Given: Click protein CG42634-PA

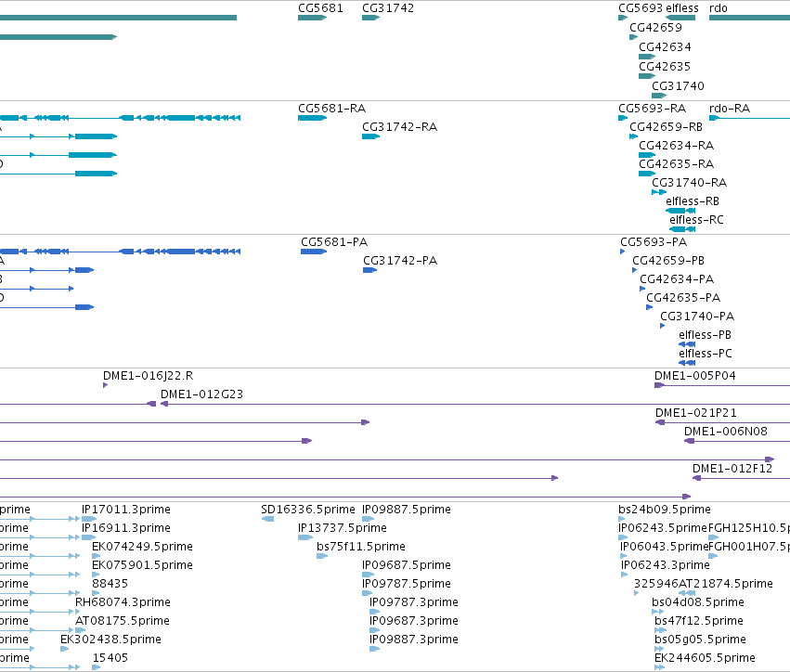Looking at the screenshot, I should (x=642, y=289).
